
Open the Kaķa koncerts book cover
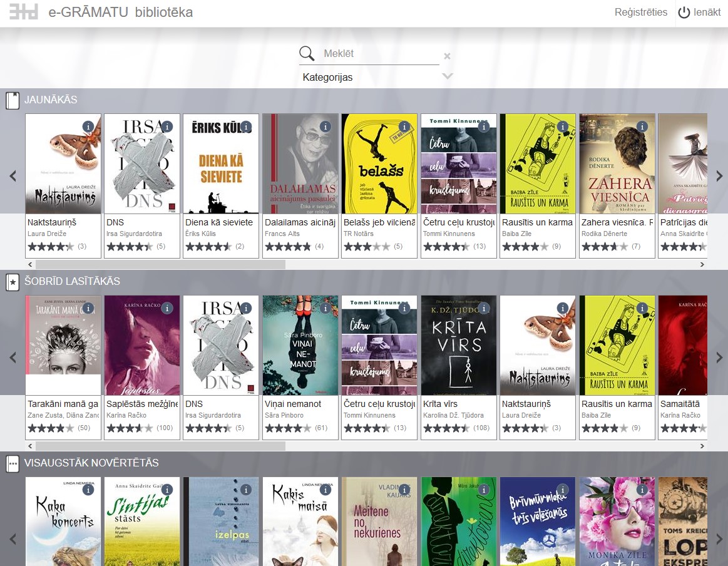63,522
